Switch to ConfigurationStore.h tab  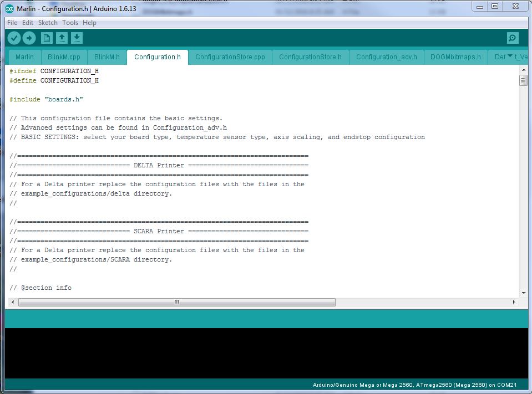pos(310,57)
